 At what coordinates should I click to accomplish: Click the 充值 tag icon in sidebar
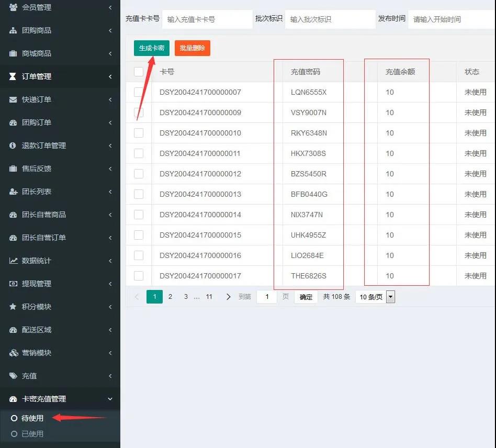13,376
